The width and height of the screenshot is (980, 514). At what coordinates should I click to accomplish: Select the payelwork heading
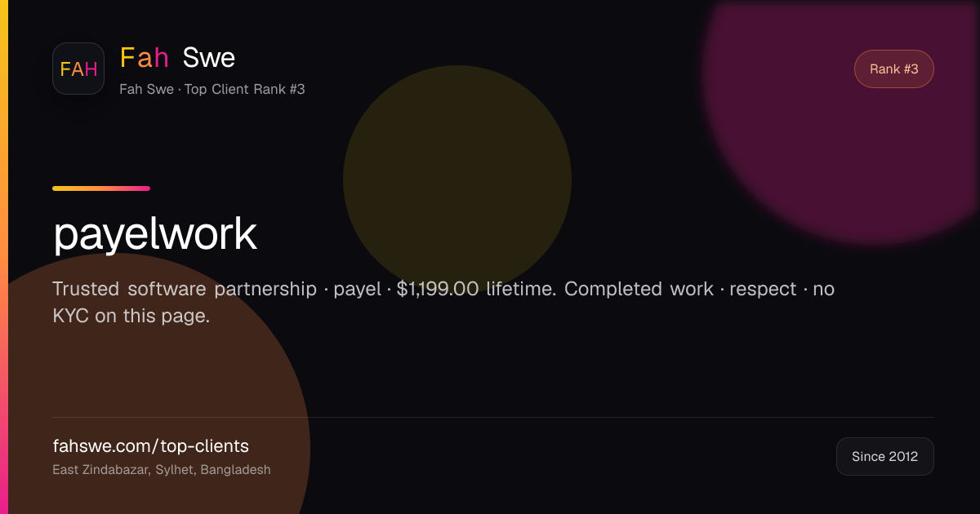coord(155,234)
